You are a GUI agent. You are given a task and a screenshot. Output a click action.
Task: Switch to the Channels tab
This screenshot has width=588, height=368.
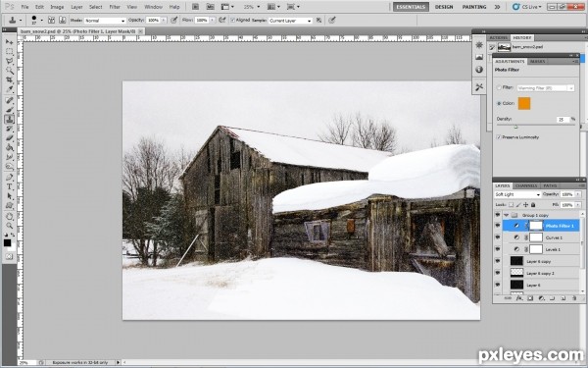(x=526, y=185)
